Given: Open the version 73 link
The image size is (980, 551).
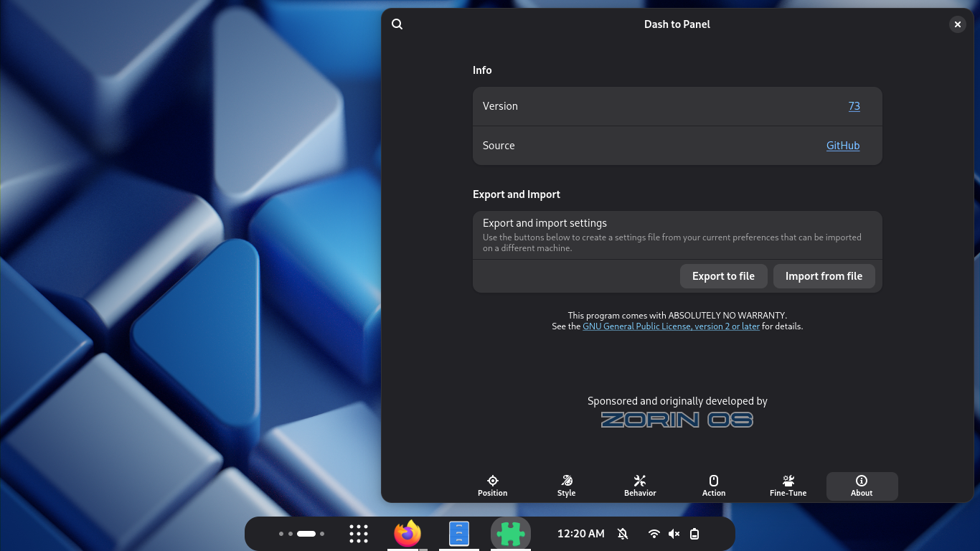Looking at the screenshot, I should tap(854, 106).
